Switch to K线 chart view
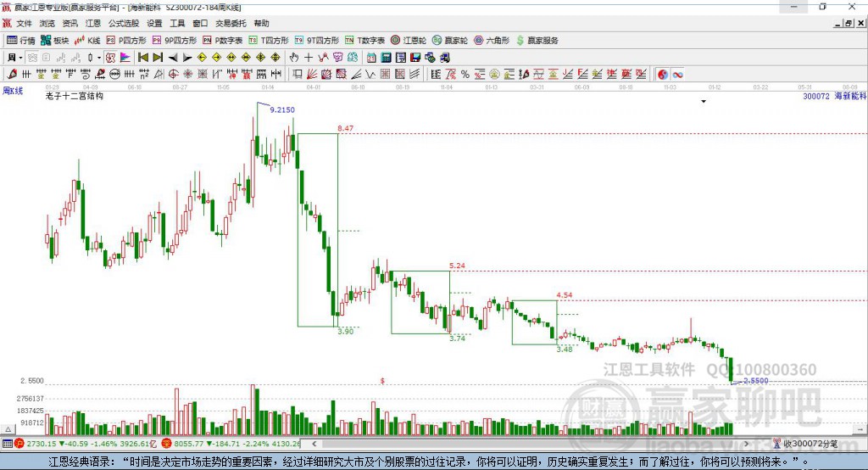Screen dimensions: 868x470 pos(87,41)
